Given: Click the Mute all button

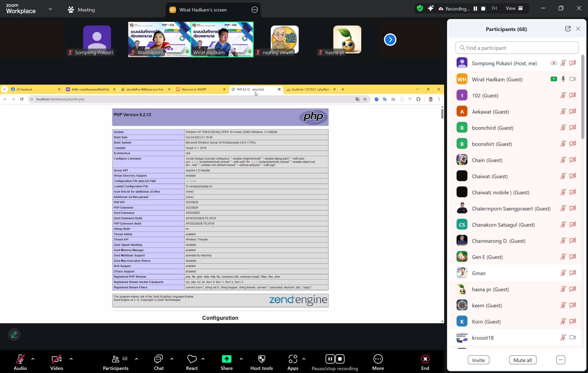Looking at the screenshot, I should click(x=522, y=360).
